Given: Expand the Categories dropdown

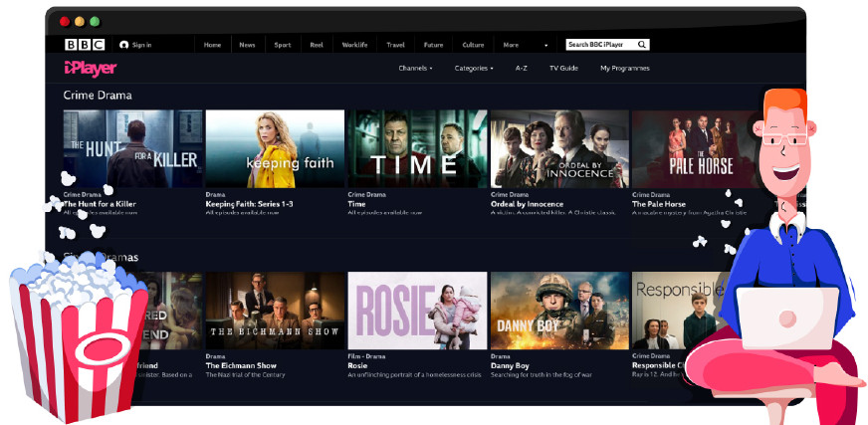Looking at the screenshot, I should (x=474, y=68).
